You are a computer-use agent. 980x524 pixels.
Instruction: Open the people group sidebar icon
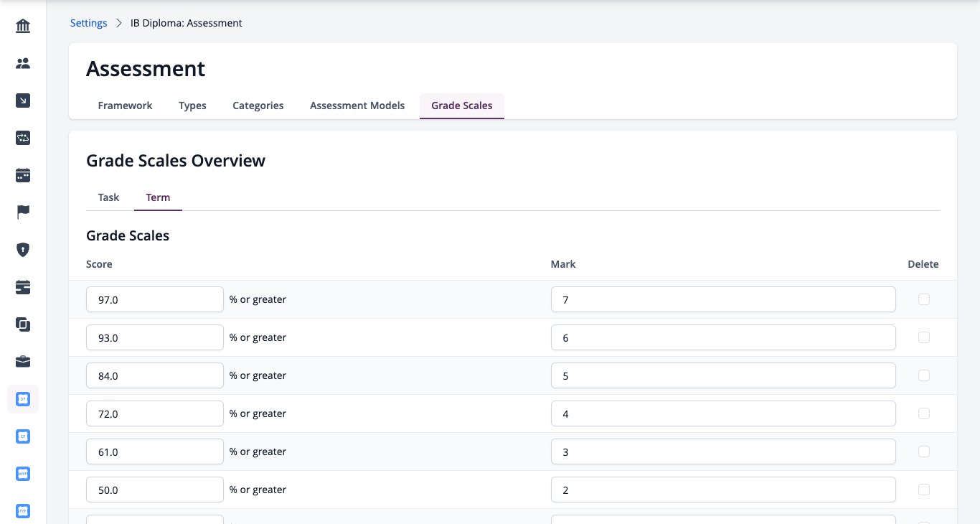[23, 63]
